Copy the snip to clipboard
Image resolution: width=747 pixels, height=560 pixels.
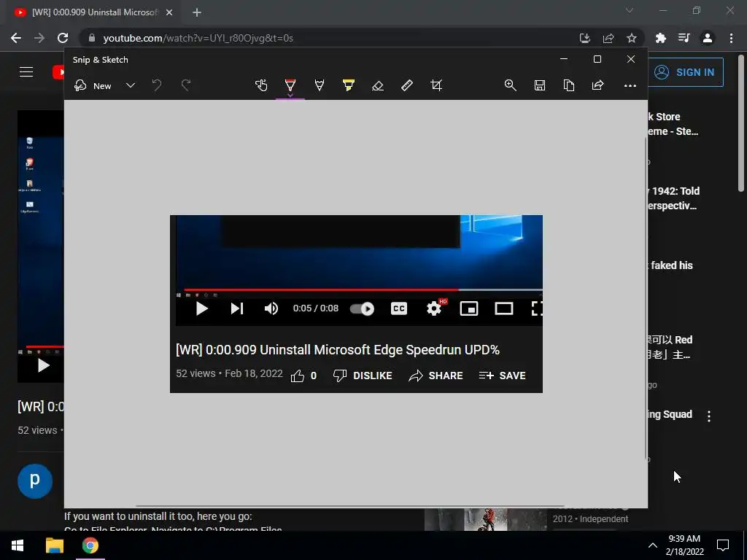tap(568, 86)
